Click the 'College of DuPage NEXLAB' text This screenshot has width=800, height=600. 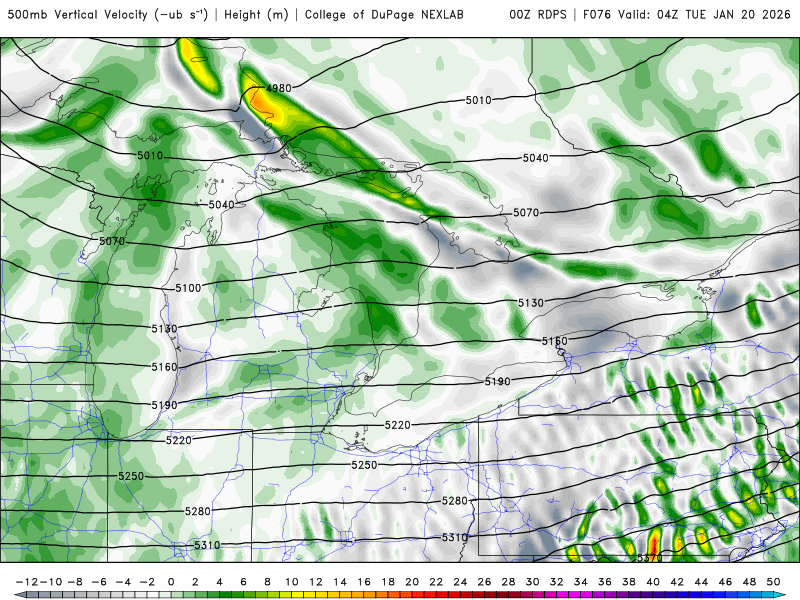tap(384, 15)
